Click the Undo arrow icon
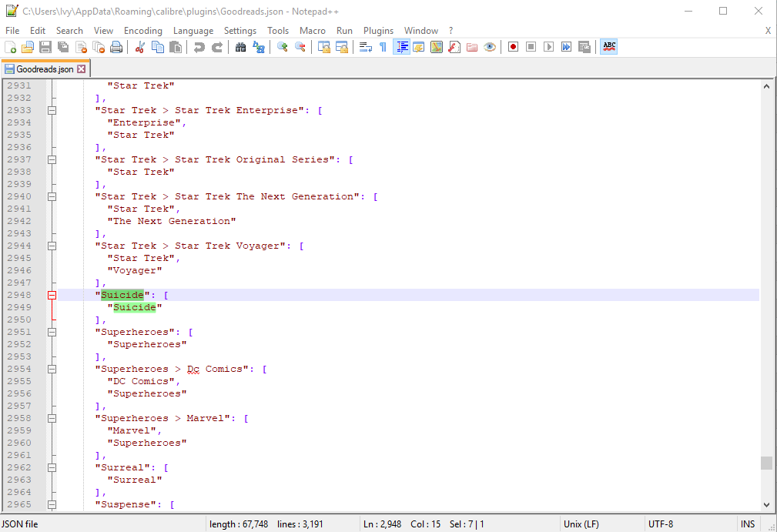The width and height of the screenshot is (777, 532). pyautogui.click(x=199, y=47)
